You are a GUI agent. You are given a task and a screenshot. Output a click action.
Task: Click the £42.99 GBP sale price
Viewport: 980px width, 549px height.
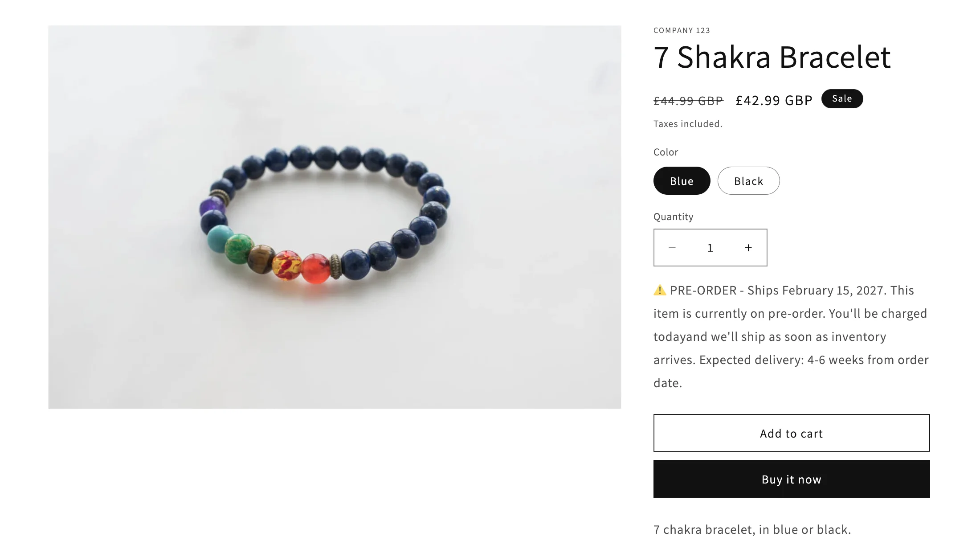[774, 100]
